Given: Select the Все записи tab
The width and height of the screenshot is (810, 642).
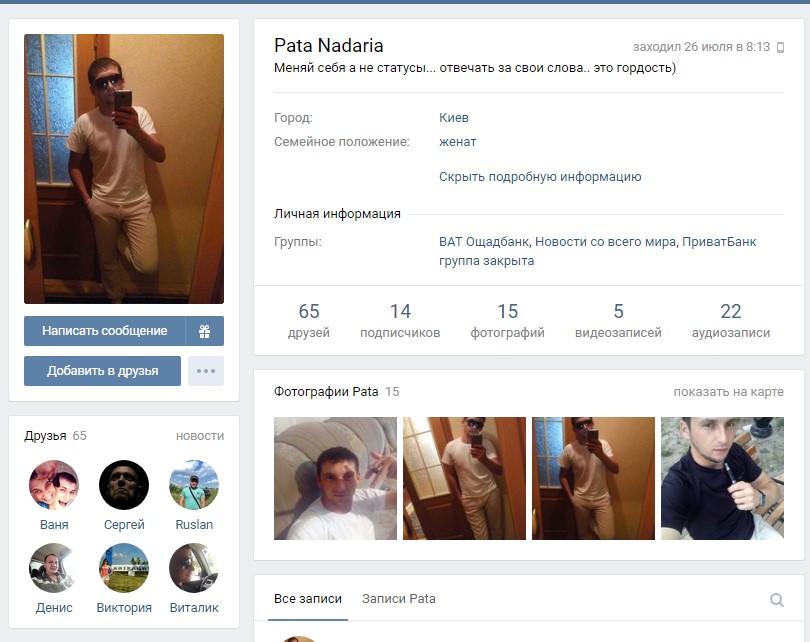Looking at the screenshot, I should click(x=307, y=599).
